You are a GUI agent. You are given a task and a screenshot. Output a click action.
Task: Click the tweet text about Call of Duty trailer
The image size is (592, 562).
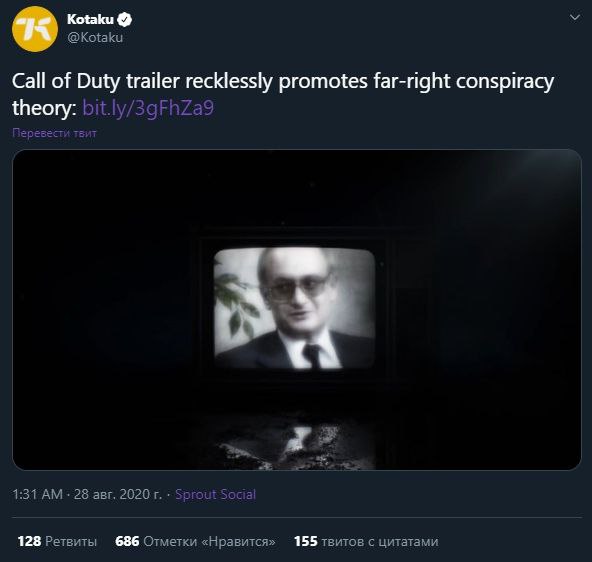(x=283, y=94)
